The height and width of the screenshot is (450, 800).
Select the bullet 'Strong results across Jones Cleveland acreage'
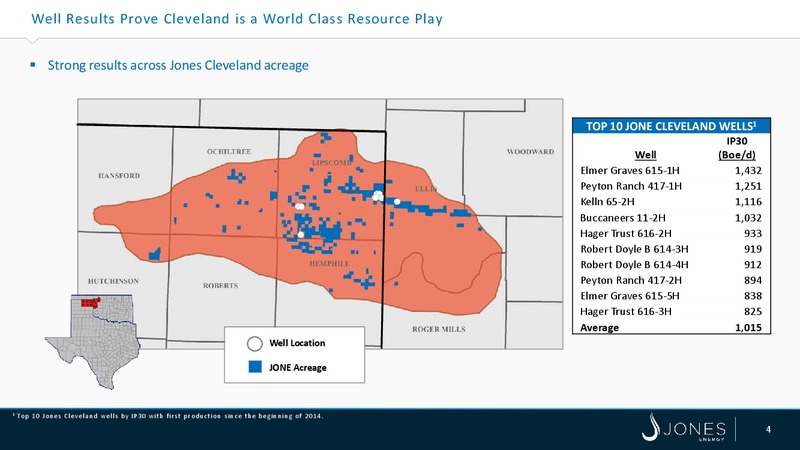(x=178, y=65)
